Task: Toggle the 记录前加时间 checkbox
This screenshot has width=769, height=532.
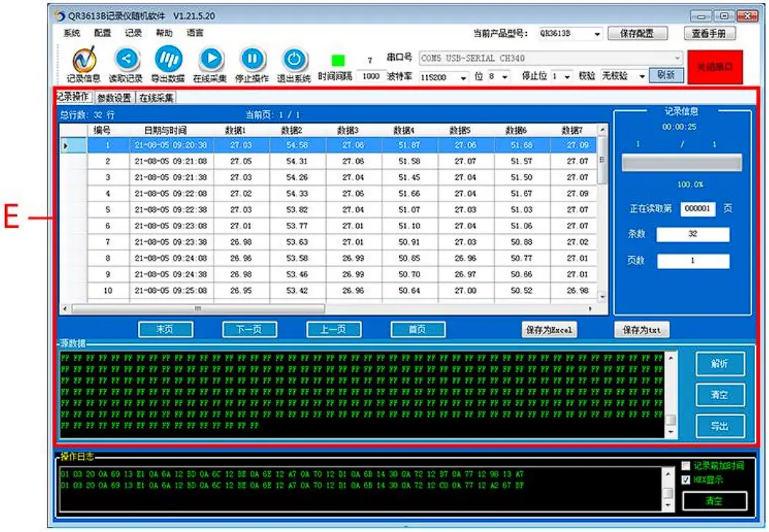Action: (686, 466)
